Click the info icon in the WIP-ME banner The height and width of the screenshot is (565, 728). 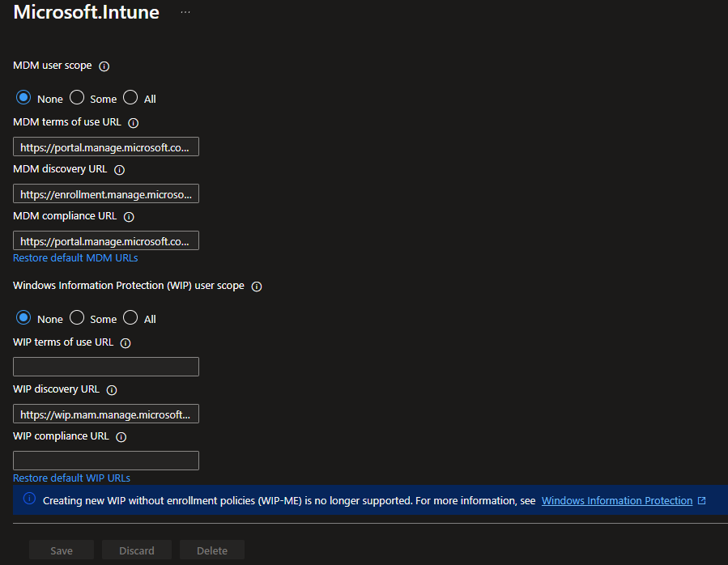(x=29, y=499)
